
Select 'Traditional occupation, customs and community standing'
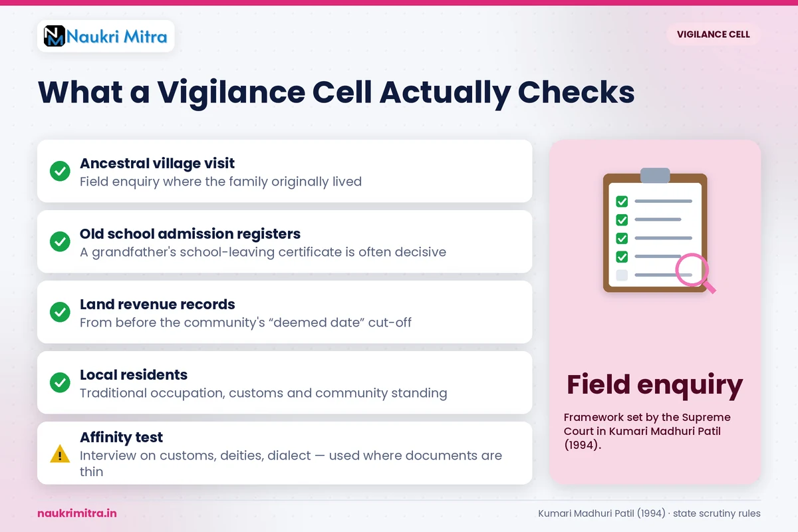[x=263, y=393]
